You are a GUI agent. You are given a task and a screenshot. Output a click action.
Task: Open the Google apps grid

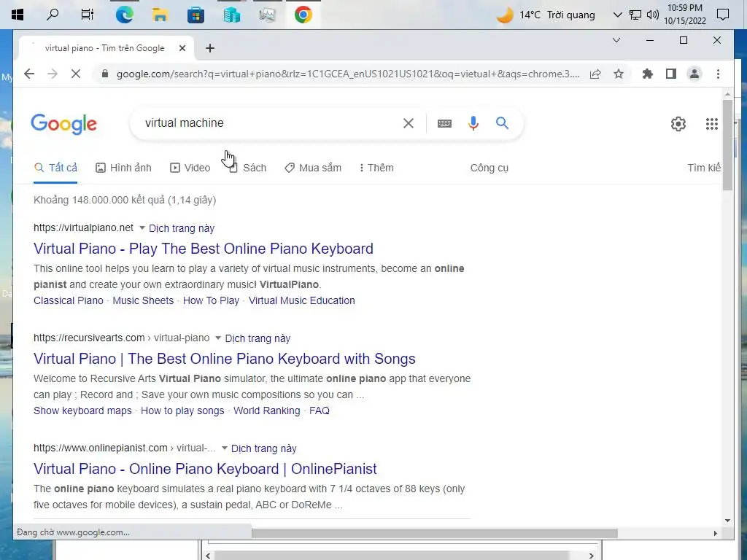(x=712, y=124)
